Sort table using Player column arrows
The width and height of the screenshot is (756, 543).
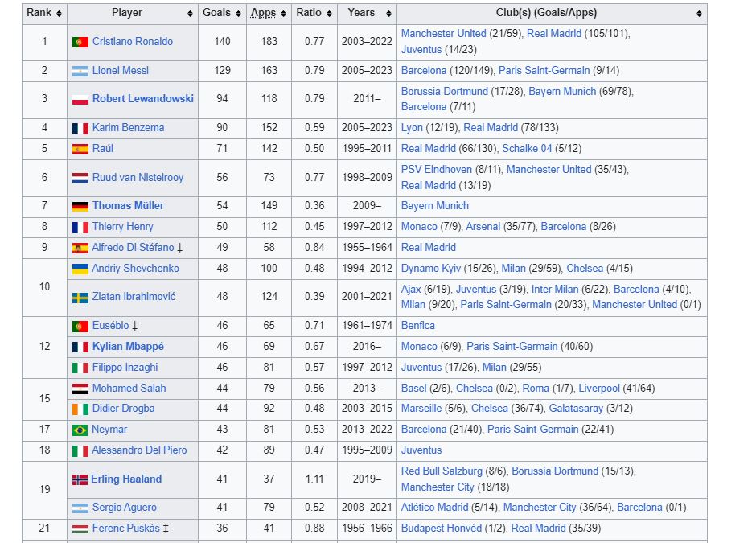click(x=190, y=14)
